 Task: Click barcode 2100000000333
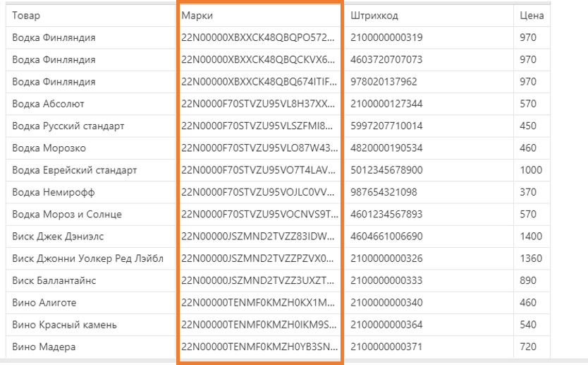(386, 280)
